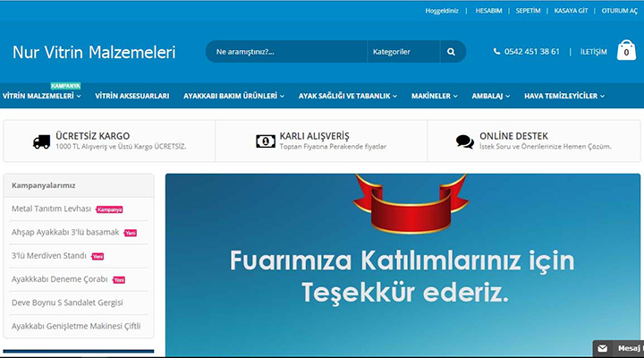The width and height of the screenshot is (644, 358).
Task: Click the envelope icon in Mesaj bar
Action: [603, 348]
